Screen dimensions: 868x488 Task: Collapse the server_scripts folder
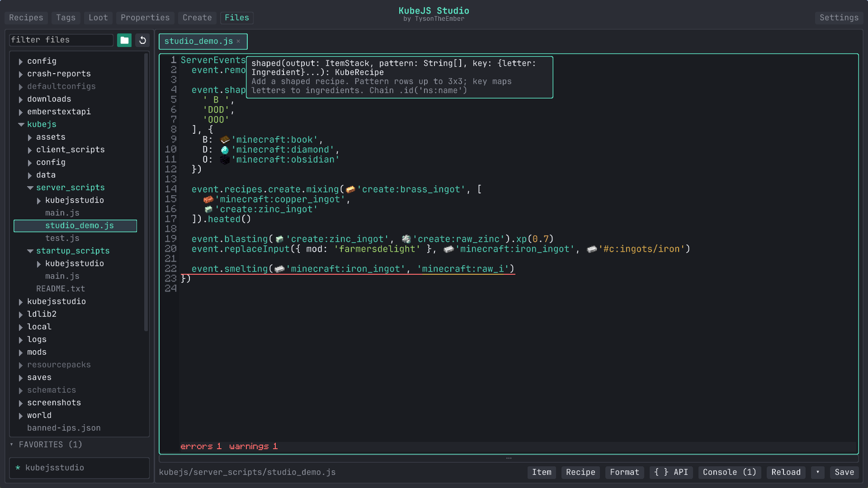(30, 188)
